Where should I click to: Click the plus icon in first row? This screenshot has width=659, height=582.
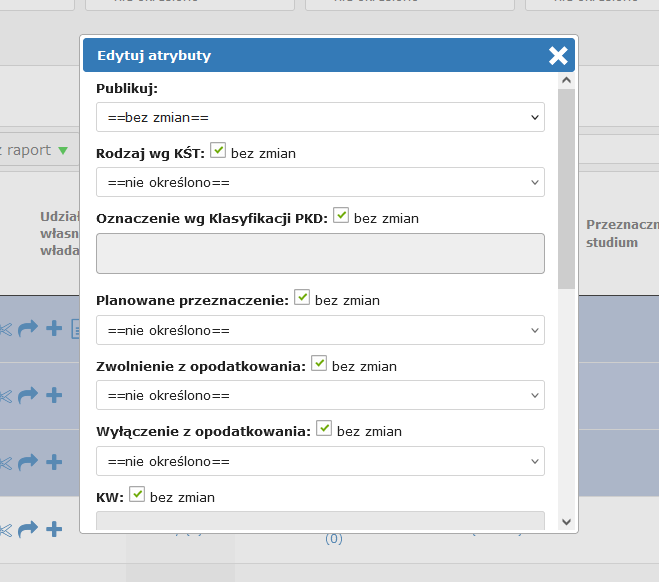(54, 329)
